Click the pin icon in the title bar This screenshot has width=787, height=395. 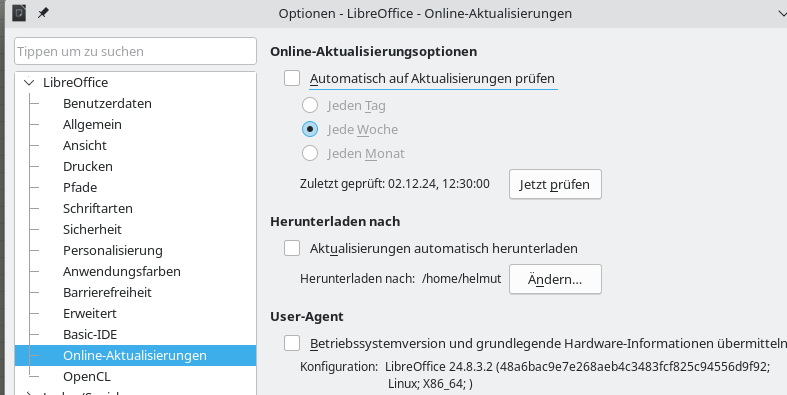tap(43, 13)
